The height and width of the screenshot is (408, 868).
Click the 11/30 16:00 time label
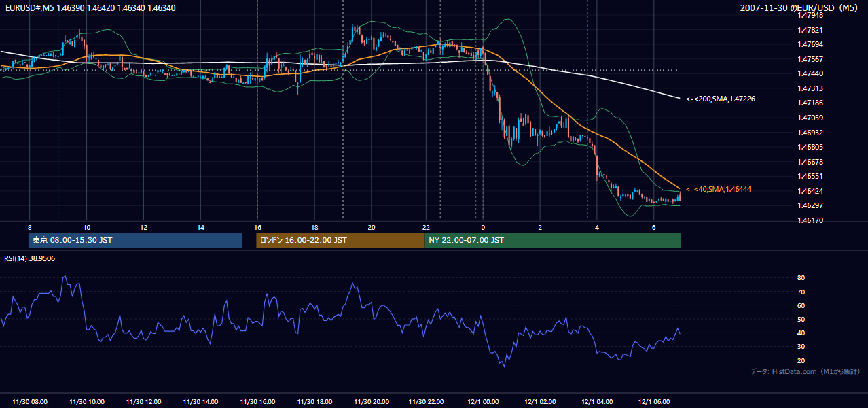pos(257,402)
